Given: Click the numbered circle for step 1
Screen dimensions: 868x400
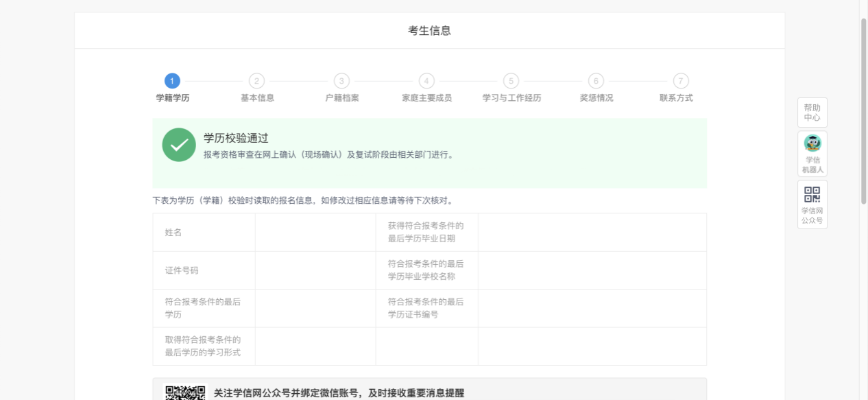Looking at the screenshot, I should pos(172,81).
